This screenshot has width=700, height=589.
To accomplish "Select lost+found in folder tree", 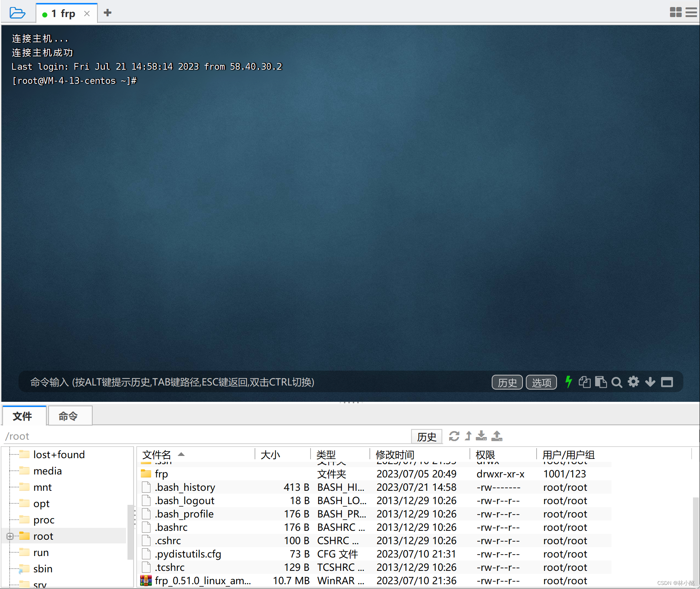I will tap(59, 454).
